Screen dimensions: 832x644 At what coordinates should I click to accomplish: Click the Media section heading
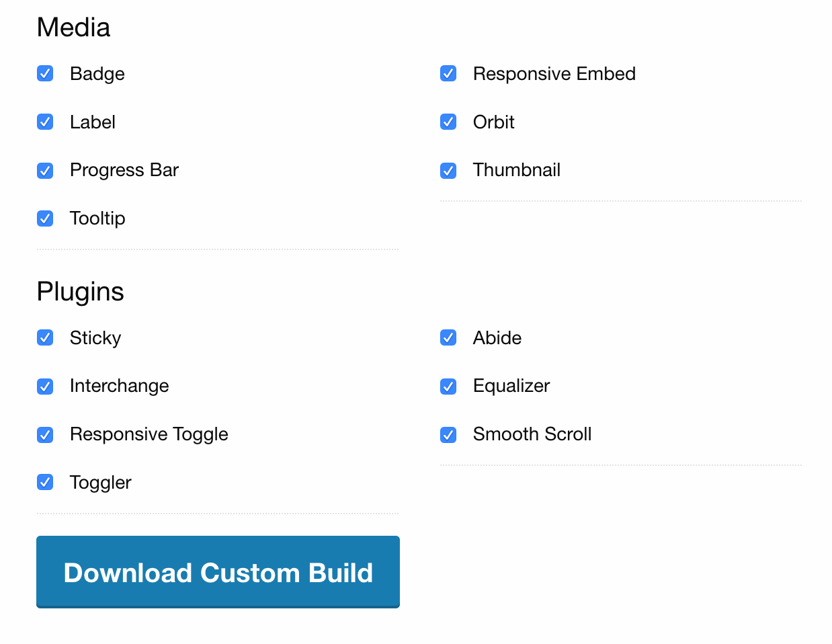pyautogui.click(x=74, y=27)
